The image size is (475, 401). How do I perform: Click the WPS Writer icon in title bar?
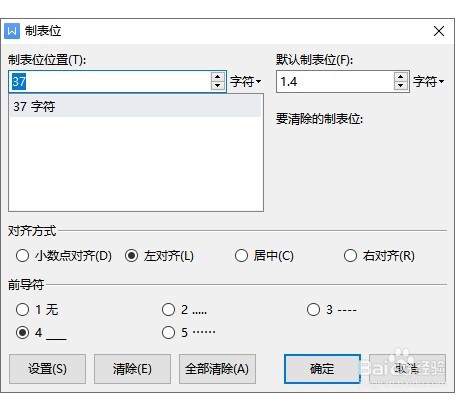click(x=12, y=31)
